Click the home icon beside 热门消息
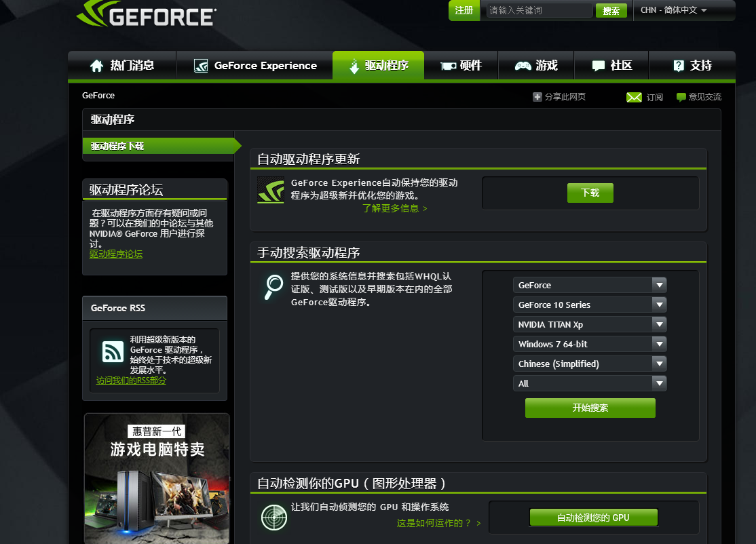The width and height of the screenshot is (756, 544). coord(97,66)
